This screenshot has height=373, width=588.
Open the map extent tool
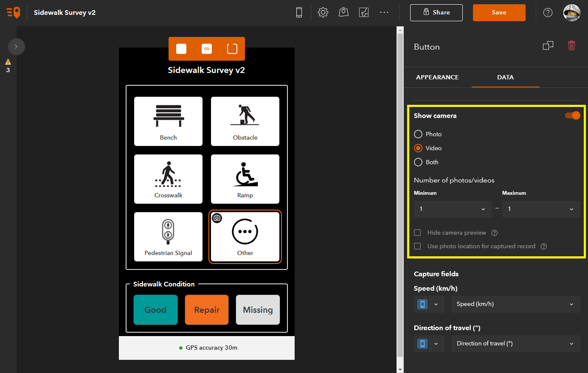coord(343,12)
